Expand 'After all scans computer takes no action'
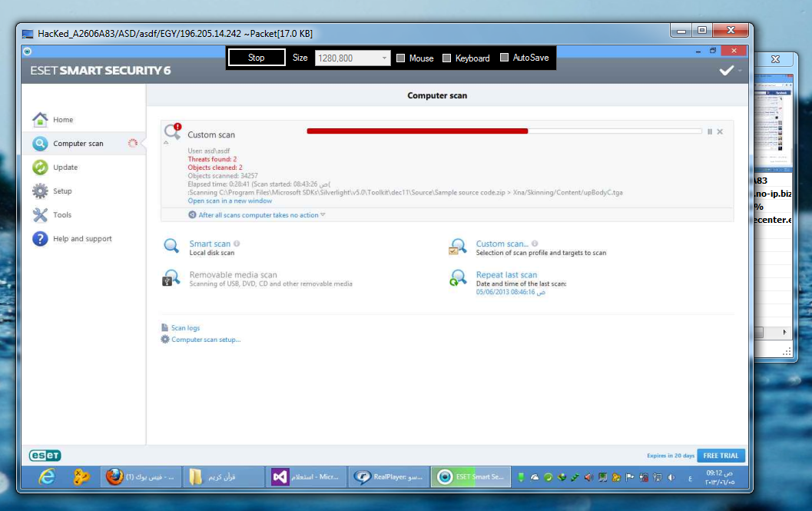This screenshot has height=511, width=812. click(x=258, y=215)
